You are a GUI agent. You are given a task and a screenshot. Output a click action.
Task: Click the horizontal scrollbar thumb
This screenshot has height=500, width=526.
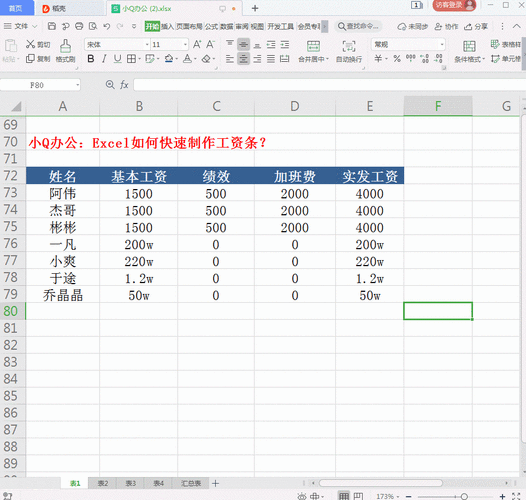pyautogui.click(x=380, y=483)
